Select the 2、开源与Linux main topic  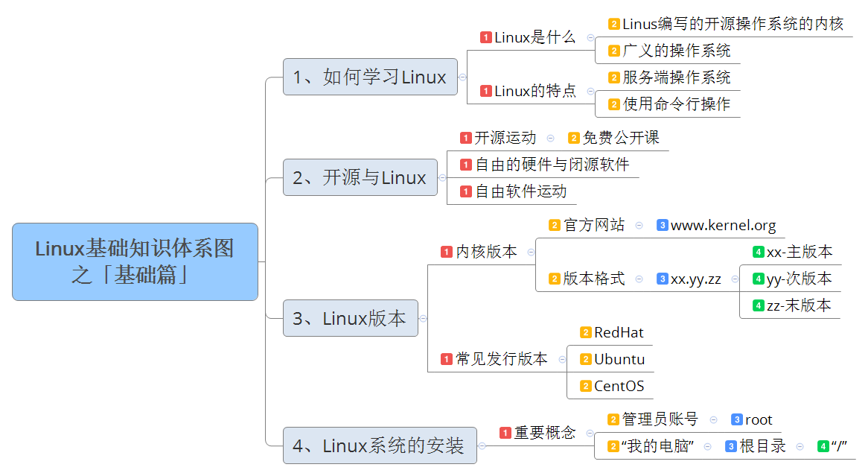pyautogui.click(x=360, y=177)
